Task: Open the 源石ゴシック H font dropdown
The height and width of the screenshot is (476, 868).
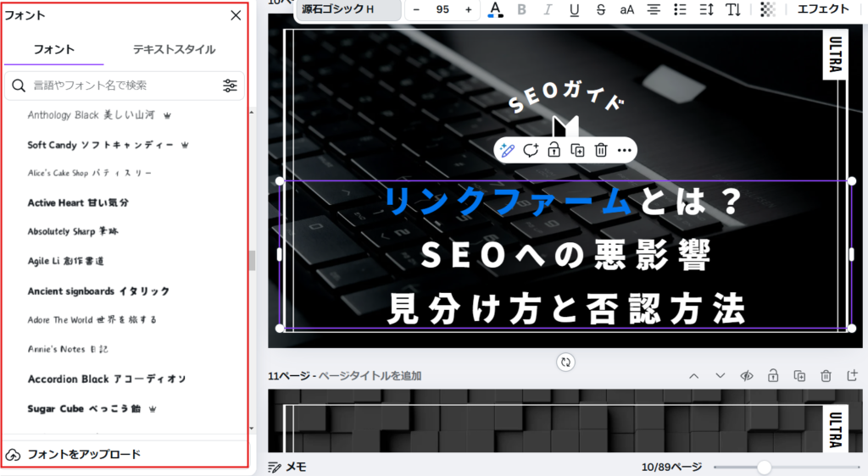Action: click(x=348, y=9)
